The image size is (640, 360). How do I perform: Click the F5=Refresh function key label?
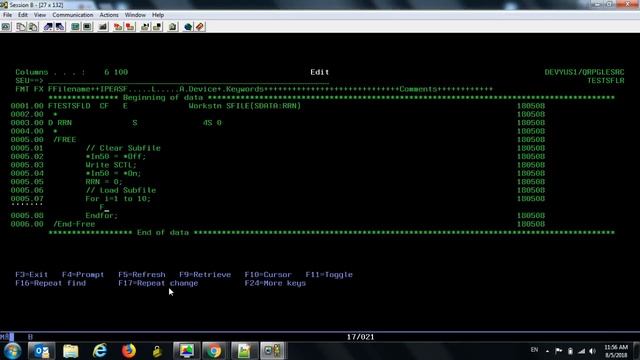point(142,275)
